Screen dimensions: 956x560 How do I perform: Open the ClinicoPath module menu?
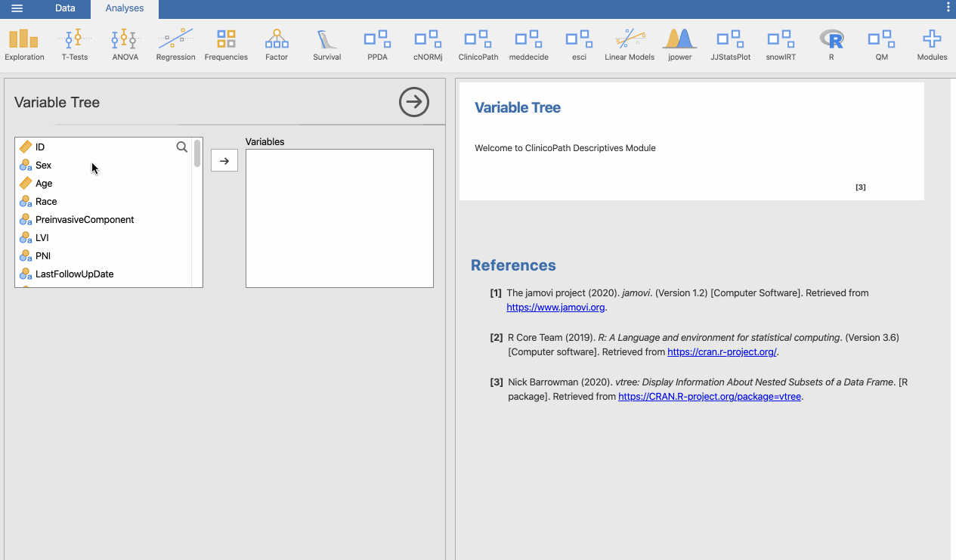[478, 46]
